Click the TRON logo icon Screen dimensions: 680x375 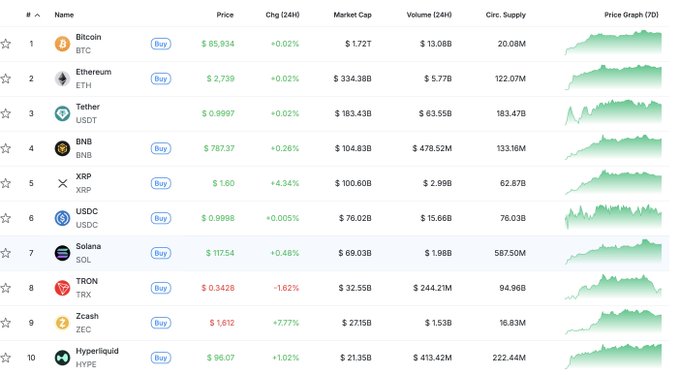62,288
